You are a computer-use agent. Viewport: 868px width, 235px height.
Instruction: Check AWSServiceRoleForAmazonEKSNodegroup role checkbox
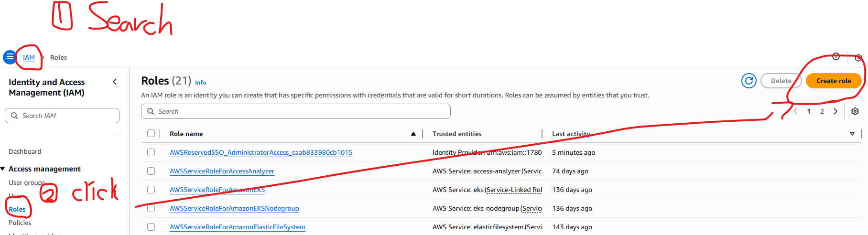(x=151, y=208)
